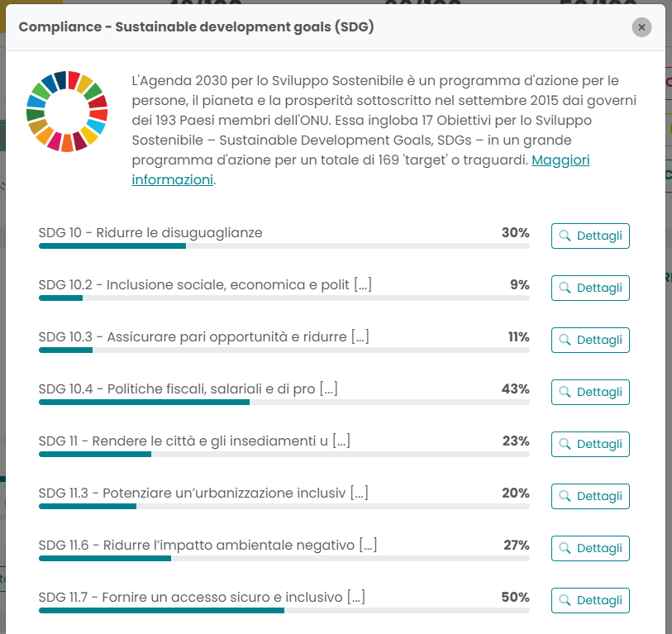Click the magnifier icon for SDG 10.2
The image size is (672, 634).
565,288
